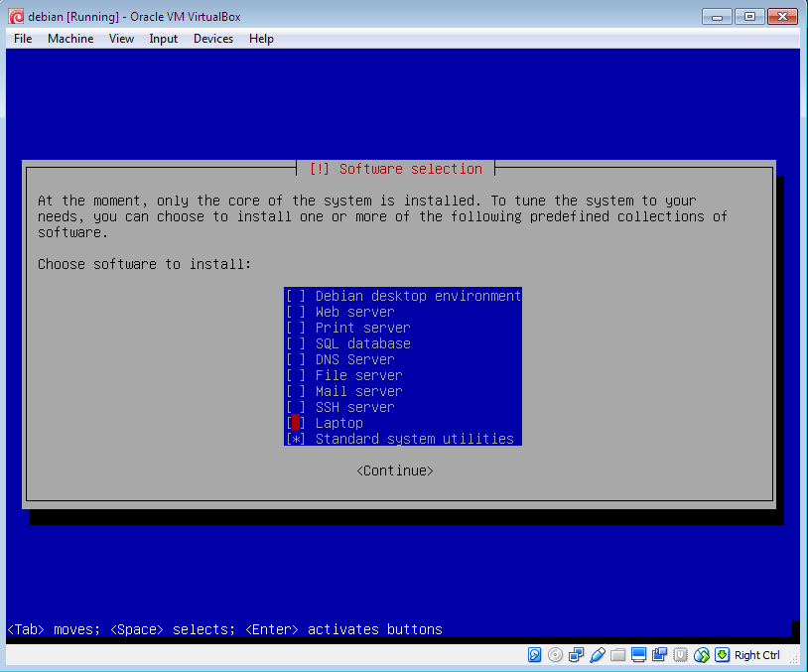Maximize the VirtualBox window
The height and width of the screenshot is (672, 808).
point(749,17)
